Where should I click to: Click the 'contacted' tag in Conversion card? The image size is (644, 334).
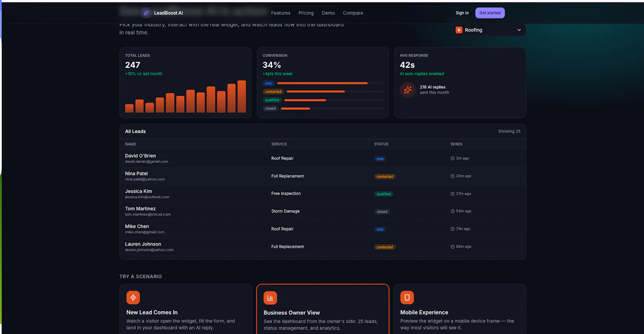273,92
